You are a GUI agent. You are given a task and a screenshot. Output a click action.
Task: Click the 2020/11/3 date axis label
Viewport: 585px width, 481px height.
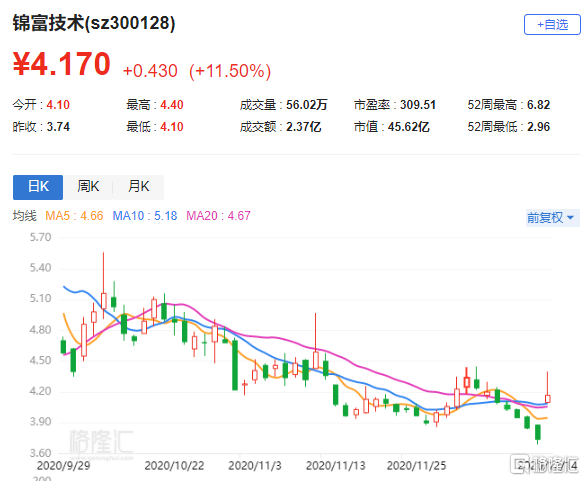click(x=255, y=466)
